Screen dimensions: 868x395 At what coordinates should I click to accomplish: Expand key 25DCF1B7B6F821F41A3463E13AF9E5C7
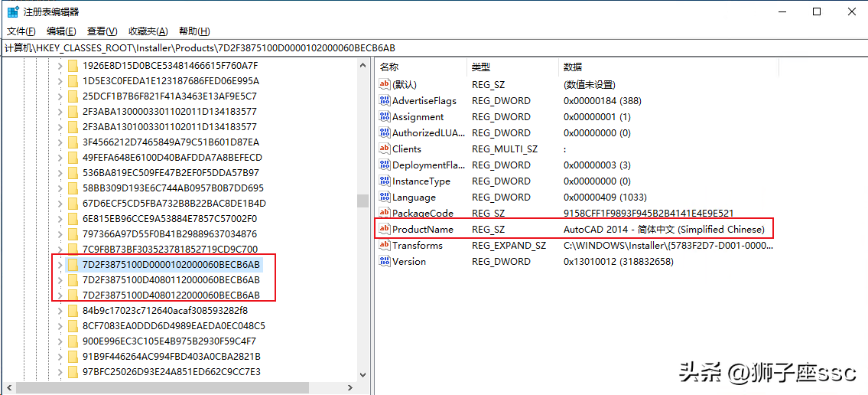(x=60, y=96)
